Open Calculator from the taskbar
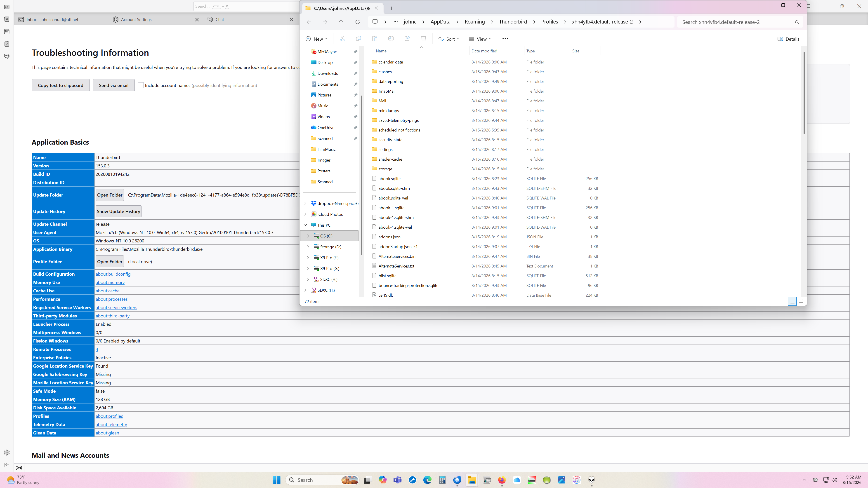868x488 pixels. pyautogui.click(x=442, y=480)
